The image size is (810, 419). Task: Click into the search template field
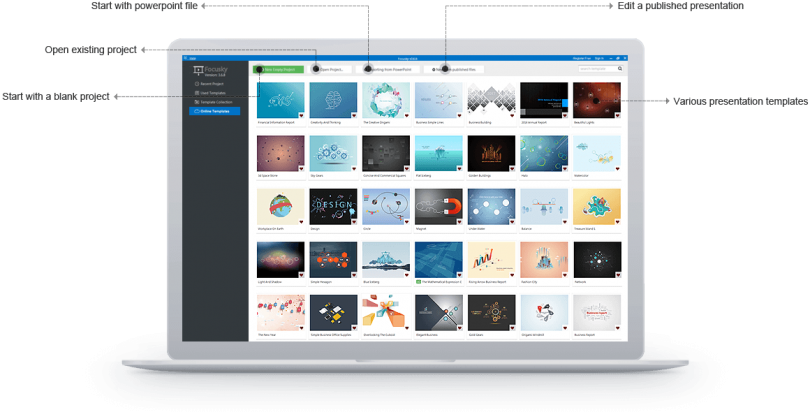[x=597, y=69]
